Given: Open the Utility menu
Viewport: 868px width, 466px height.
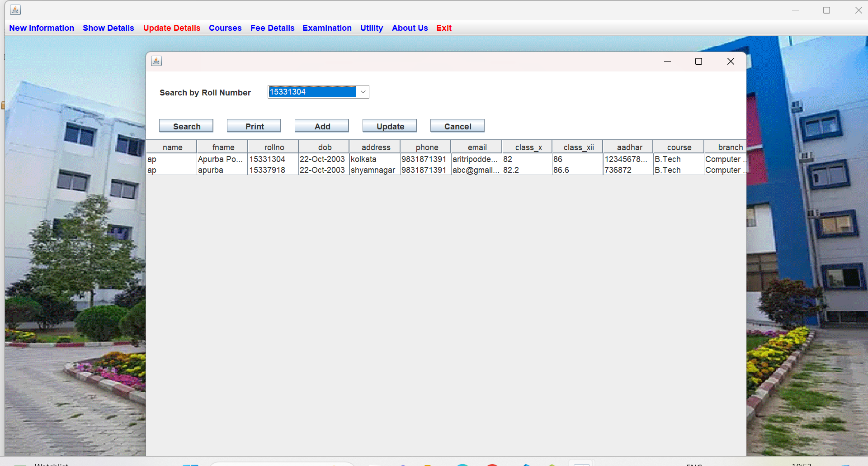Looking at the screenshot, I should [371, 28].
